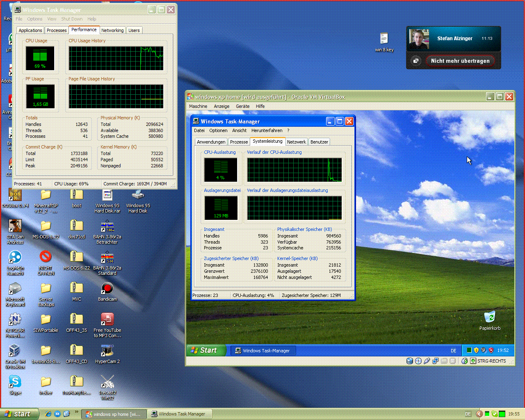
Task: Open Anzeige menu in VirtualBox window
Action: (x=221, y=106)
